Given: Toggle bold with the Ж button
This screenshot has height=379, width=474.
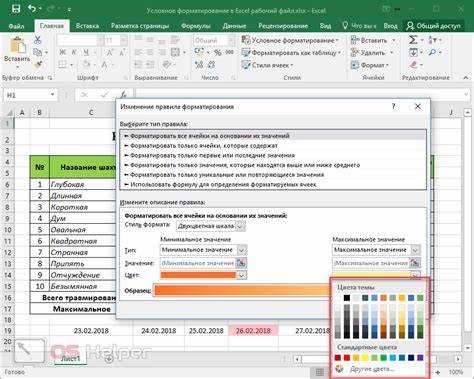Looking at the screenshot, I should tap(63, 52).
